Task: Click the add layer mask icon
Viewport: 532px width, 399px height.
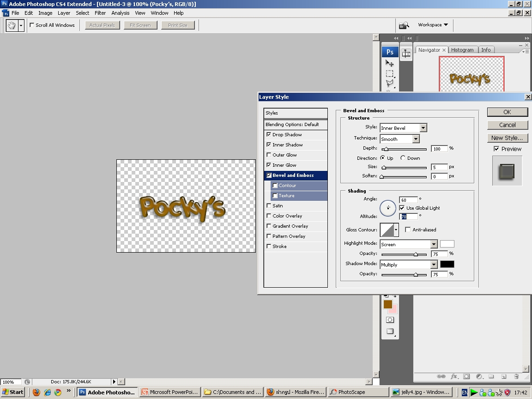Action: [x=466, y=376]
